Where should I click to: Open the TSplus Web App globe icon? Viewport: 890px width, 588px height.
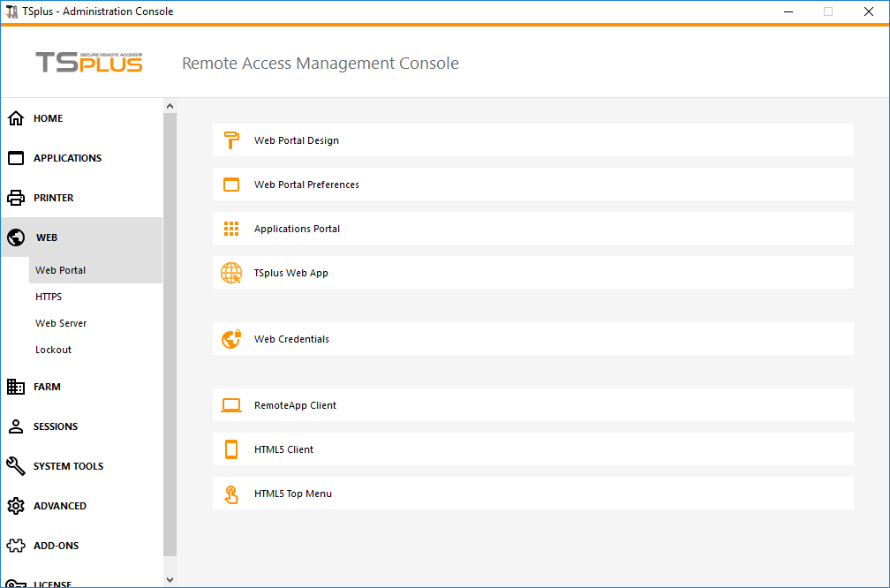click(x=230, y=273)
